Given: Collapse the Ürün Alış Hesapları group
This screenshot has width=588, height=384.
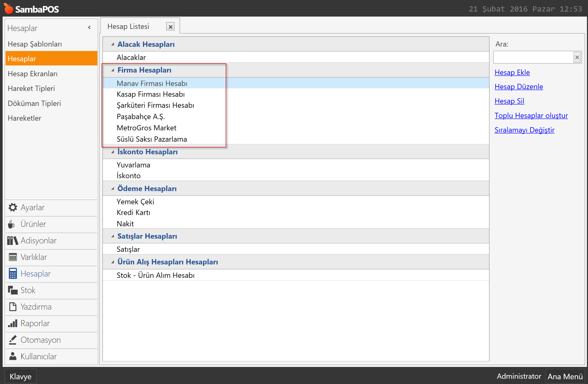Looking at the screenshot, I should click(x=113, y=262).
